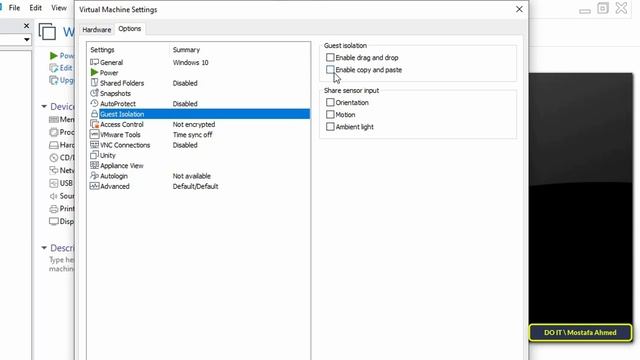Screen dimensions: 640x360
Task: Select the VMware Tools row
Action: [x=199, y=135]
